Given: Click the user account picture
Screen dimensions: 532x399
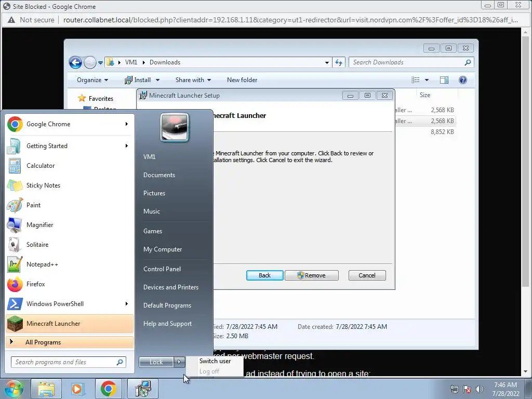Looking at the screenshot, I should coord(175,127).
